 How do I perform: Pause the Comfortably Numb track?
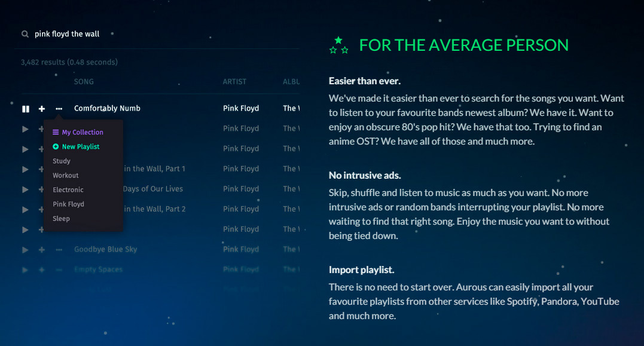point(26,109)
